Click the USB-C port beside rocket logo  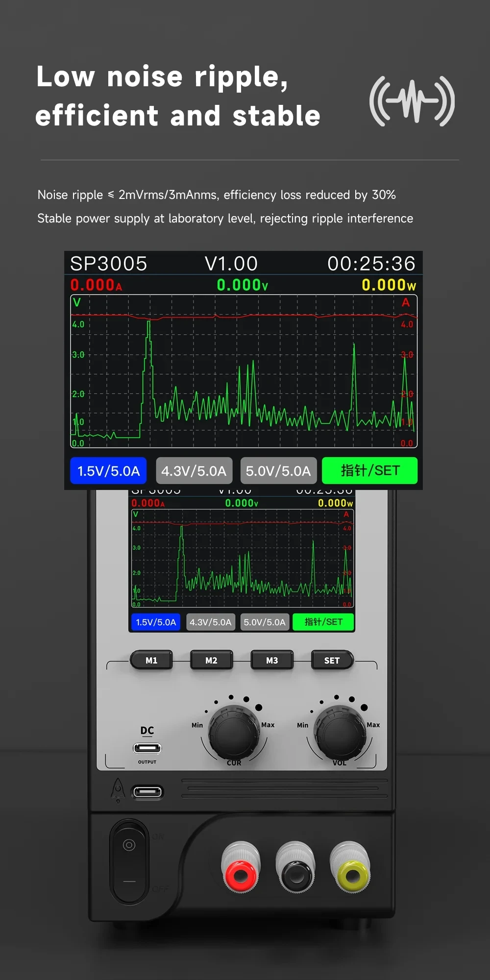[x=147, y=792]
